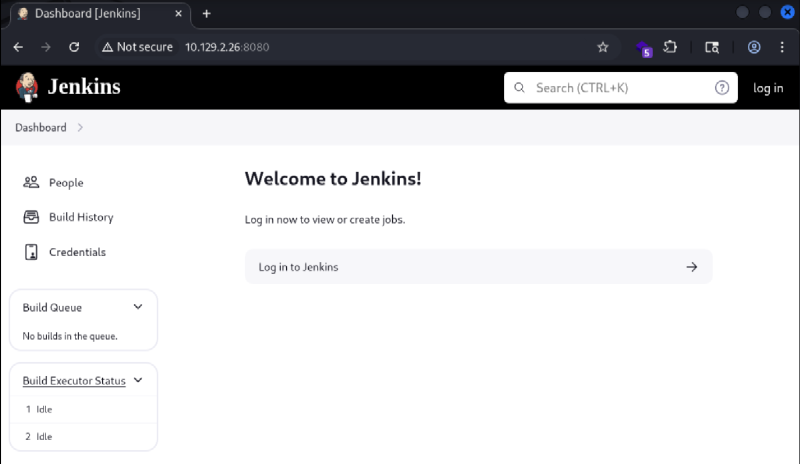The image size is (800, 464).
Task: Reload the current page
Action: tap(74, 47)
